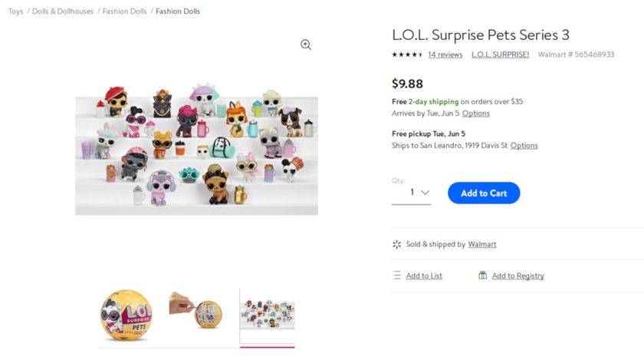Click Add to Registry link

click(517, 276)
